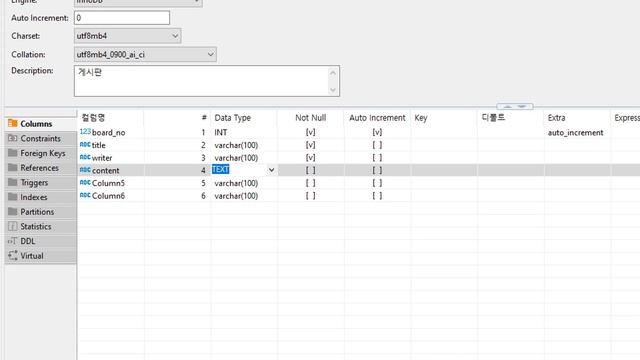This screenshot has width=640, height=360.
Task: Click the numeric type icon of board_no
Action: 85,132
